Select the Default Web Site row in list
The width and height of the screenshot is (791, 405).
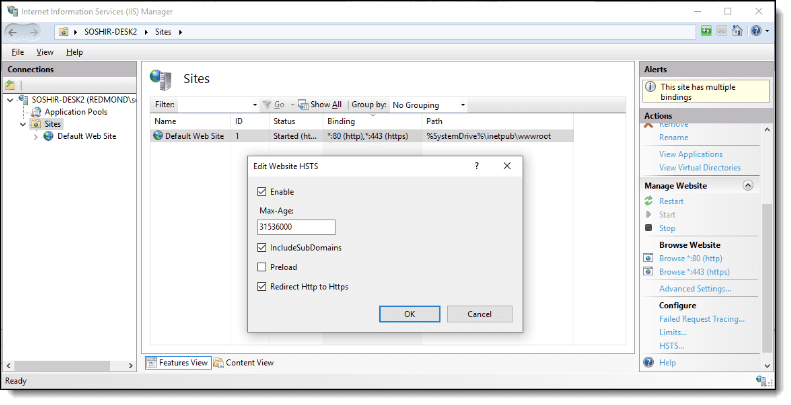pyautogui.click(x=362, y=136)
